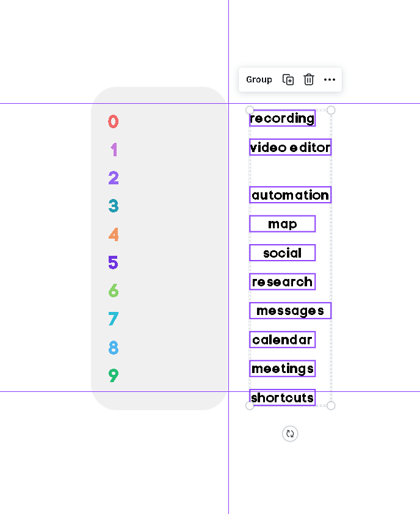The width and height of the screenshot is (420, 514).
Task: Click the purple number 2
Action: (114, 178)
